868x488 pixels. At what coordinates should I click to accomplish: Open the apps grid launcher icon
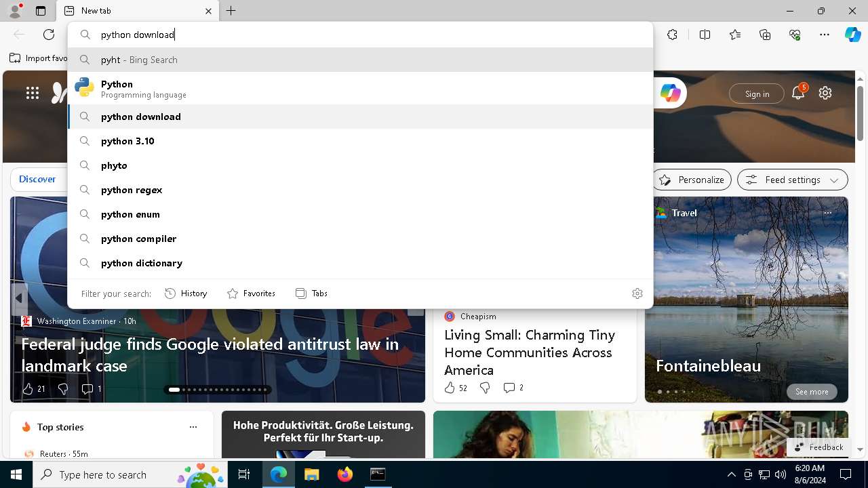pos(33,94)
